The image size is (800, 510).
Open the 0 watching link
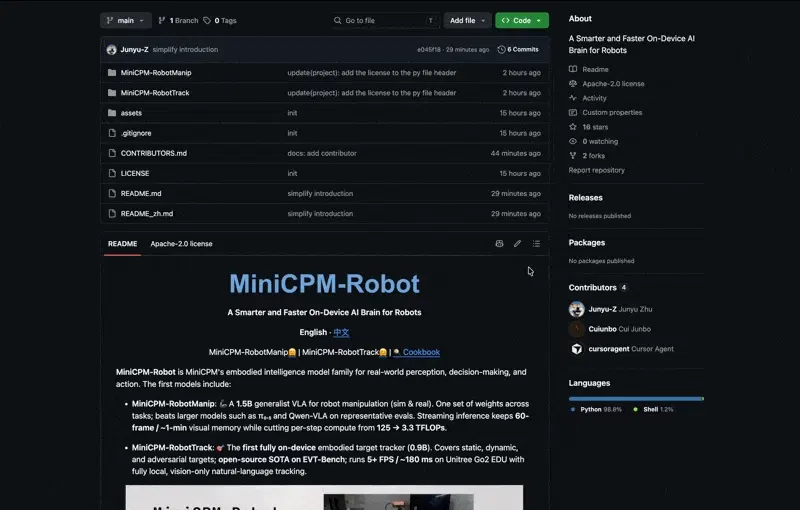coord(600,141)
